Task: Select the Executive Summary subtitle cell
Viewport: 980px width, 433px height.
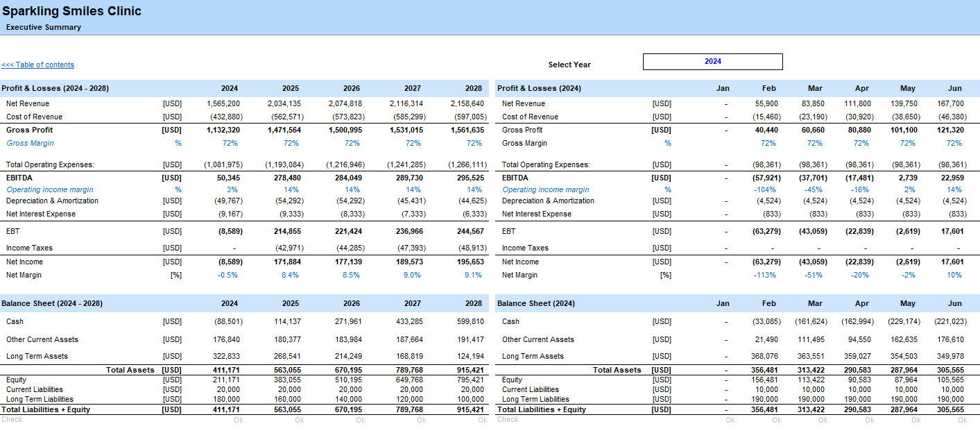Action: coord(44,28)
